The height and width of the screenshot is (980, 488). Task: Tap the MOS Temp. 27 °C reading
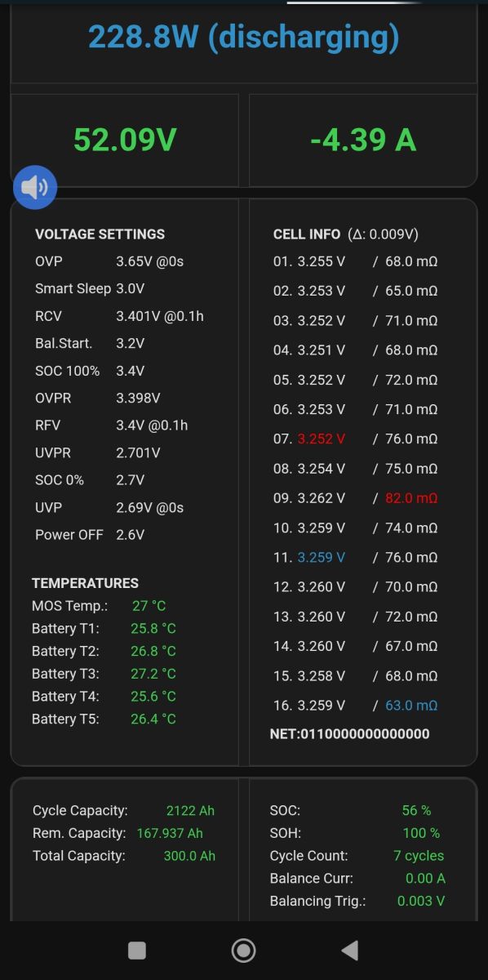point(149,606)
